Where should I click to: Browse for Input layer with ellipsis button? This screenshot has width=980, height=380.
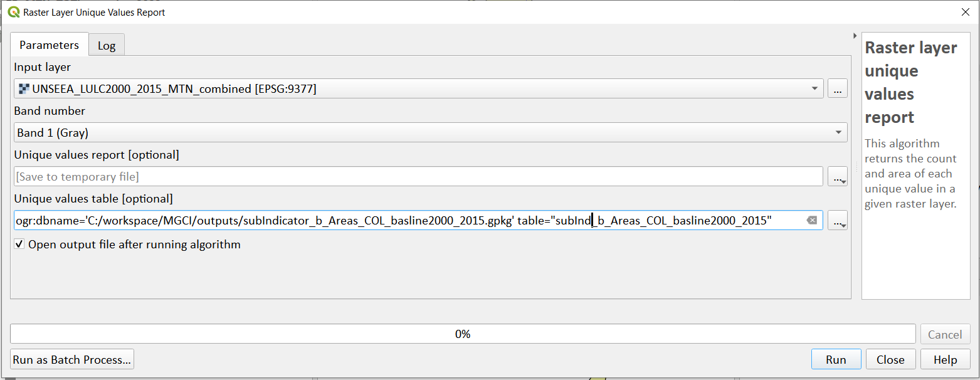click(x=838, y=88)
